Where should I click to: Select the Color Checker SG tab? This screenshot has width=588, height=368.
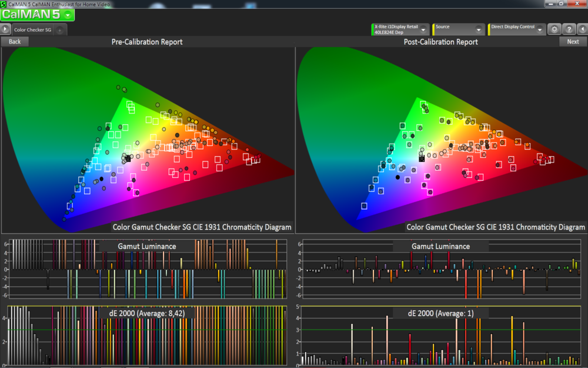coord(33,29)
